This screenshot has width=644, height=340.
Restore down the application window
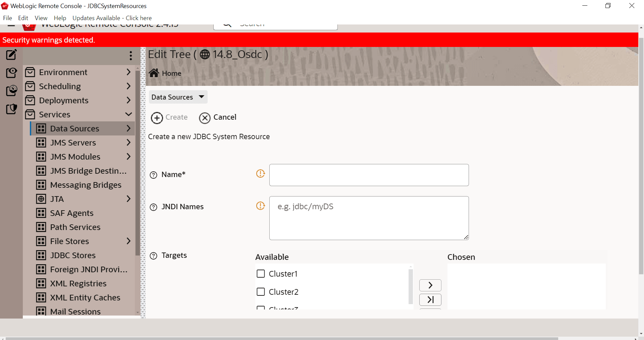tap(608, 6)
